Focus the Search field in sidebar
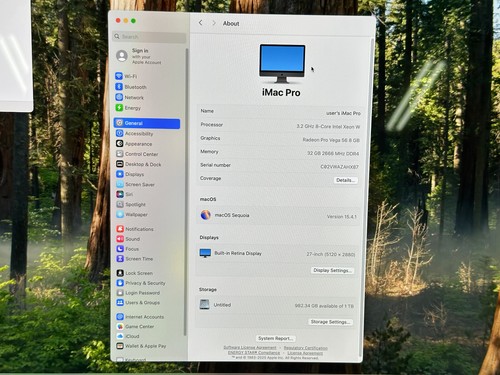This screenshot has width=500, height=375. 149,37
